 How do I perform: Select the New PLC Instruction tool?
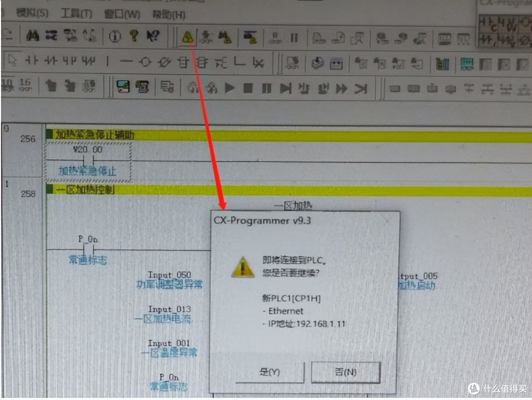coord(183,62)
